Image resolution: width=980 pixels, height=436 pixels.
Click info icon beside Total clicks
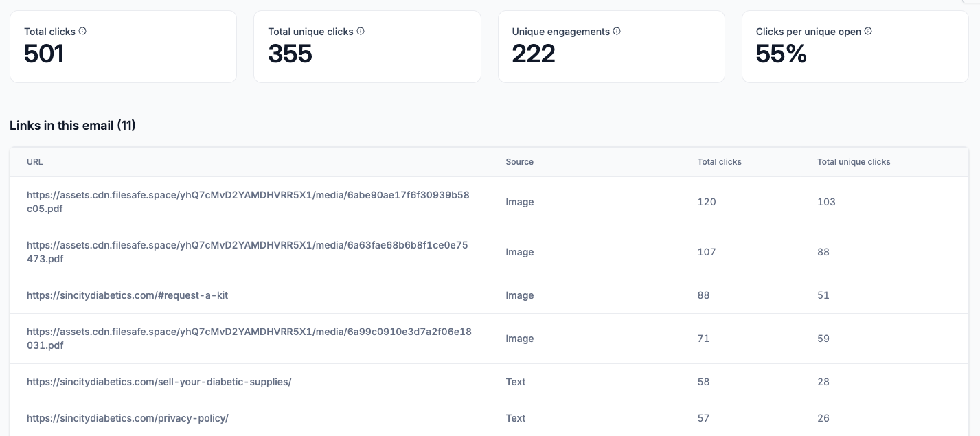[82, 31]
